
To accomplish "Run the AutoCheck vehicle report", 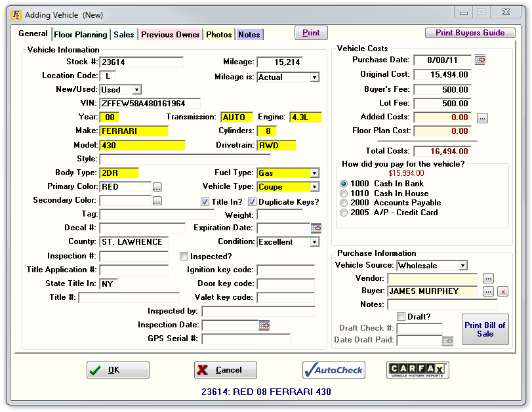I will (333, 370).
